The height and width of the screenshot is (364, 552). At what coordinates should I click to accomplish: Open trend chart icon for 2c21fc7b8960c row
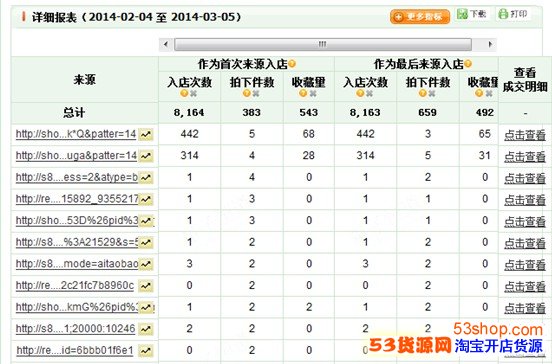pos(146,286)
